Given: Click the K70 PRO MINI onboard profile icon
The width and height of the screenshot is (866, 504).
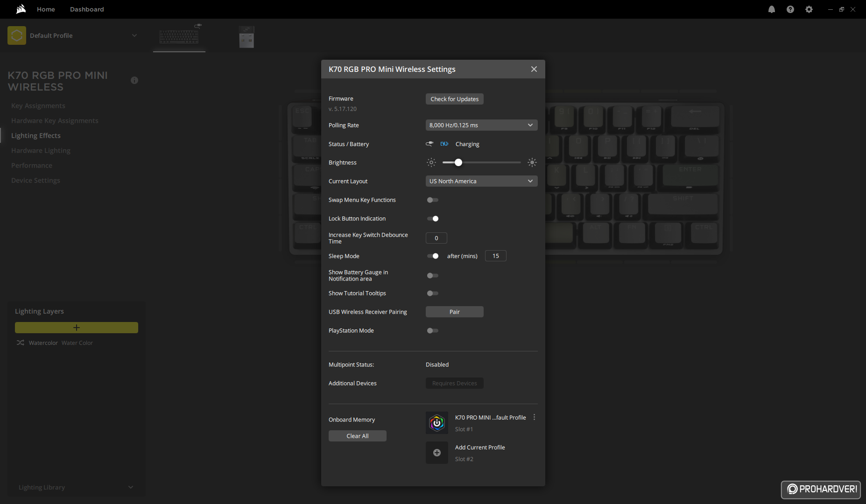Looking at the screenshot, I should [x=437, y=423].
